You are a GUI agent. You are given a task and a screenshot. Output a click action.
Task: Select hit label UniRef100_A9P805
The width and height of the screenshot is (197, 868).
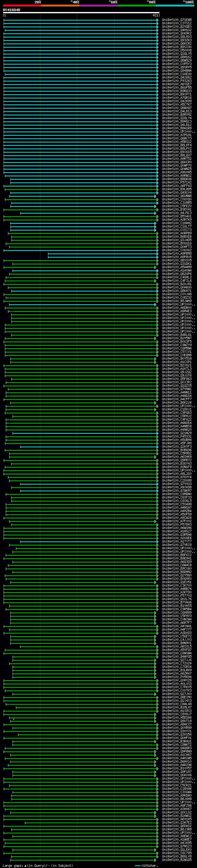(x=177, y=257)
